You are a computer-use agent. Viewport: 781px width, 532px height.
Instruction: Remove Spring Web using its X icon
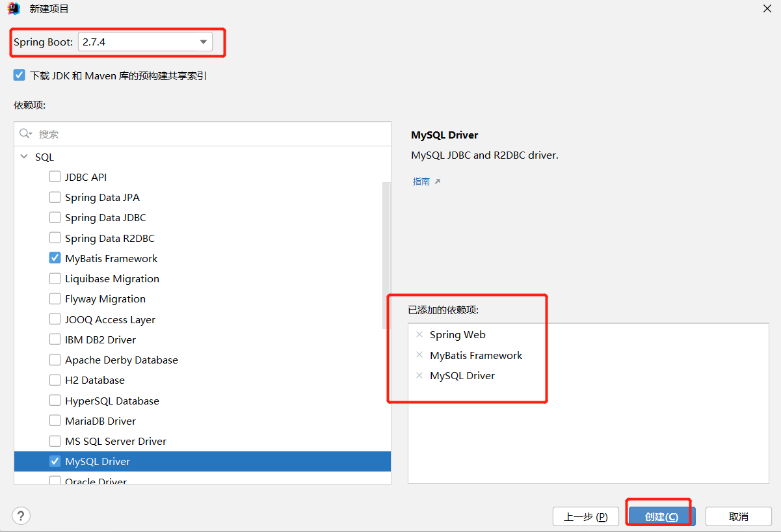pos(419,335)
